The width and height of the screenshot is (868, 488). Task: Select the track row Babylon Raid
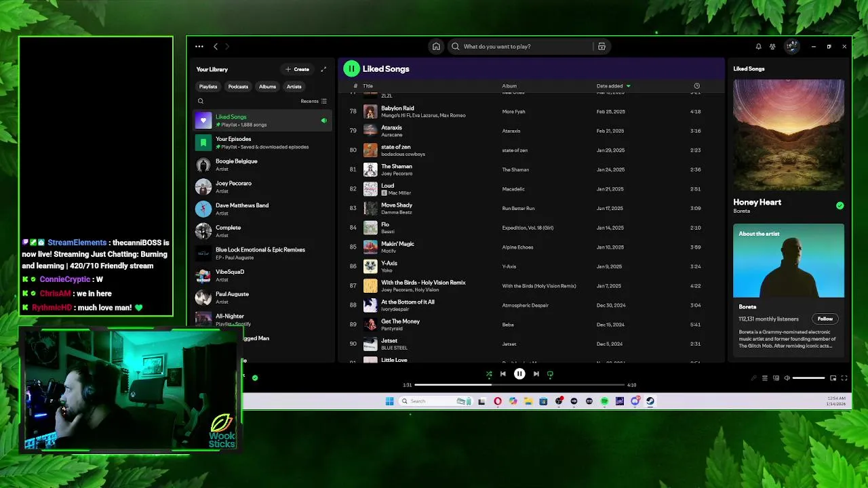(531, 111)
